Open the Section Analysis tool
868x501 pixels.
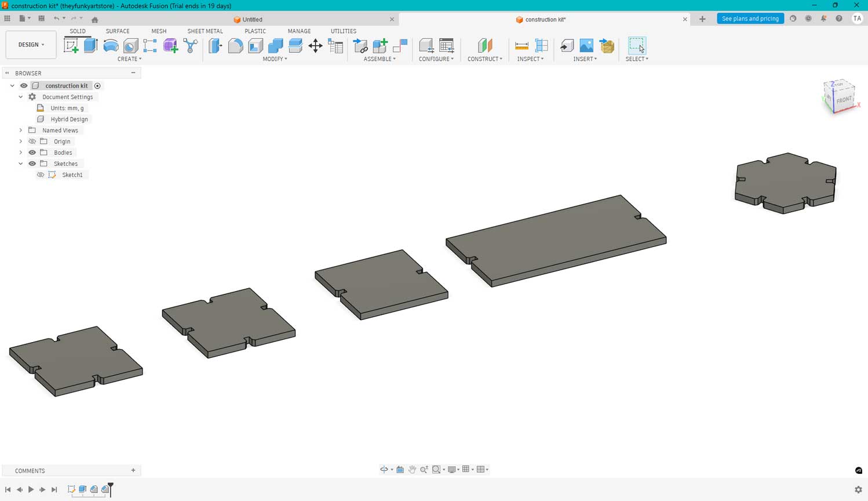pos(542,46)
